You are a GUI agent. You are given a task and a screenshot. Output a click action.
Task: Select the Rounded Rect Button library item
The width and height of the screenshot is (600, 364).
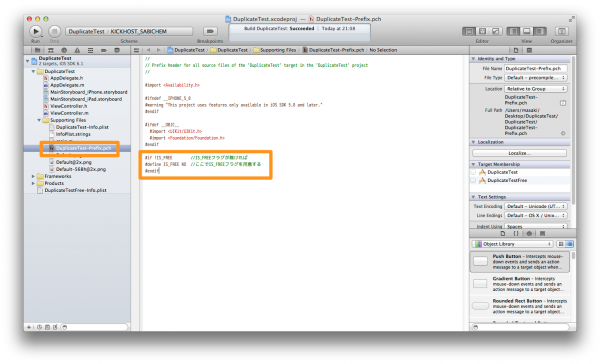[520, 306]
